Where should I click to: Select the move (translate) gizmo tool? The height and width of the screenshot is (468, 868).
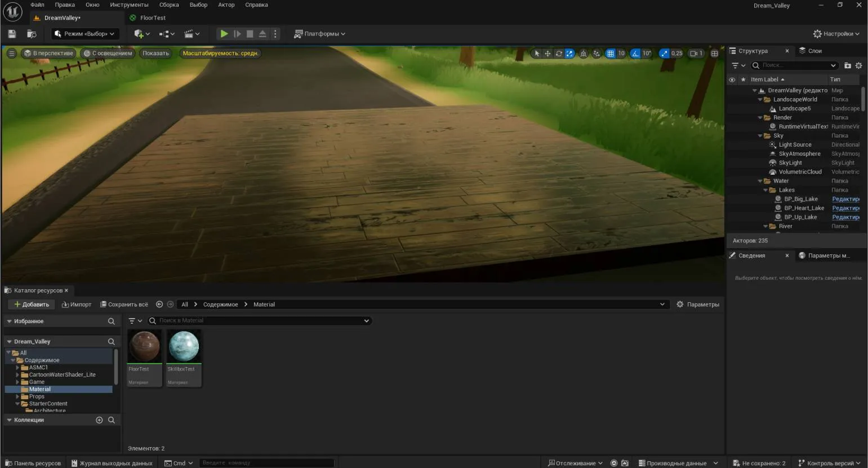(547, 54)
